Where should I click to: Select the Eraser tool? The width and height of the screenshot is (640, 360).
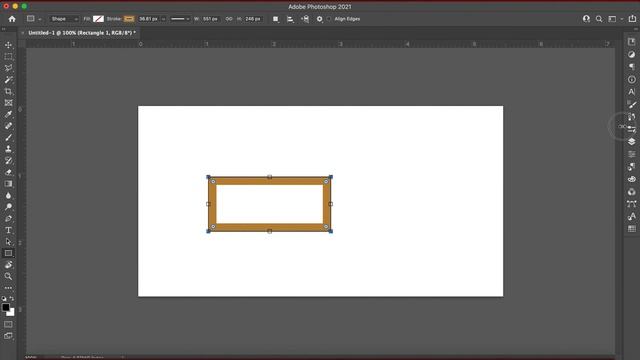point(8,172)
